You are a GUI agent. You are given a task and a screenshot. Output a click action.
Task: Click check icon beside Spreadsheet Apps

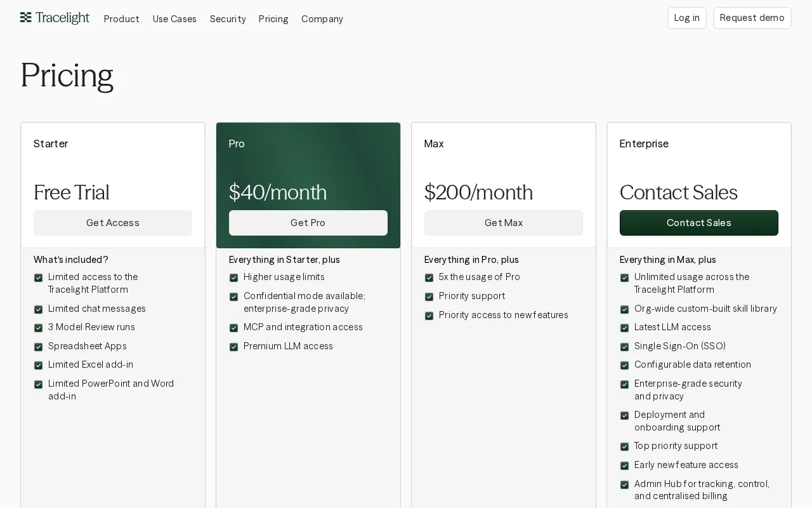point(38,347)
